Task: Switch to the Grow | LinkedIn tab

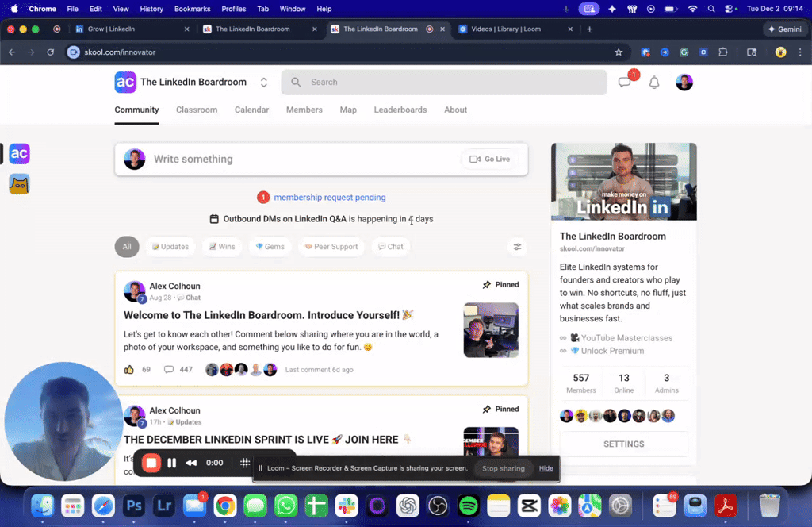Action: point(132,29)
